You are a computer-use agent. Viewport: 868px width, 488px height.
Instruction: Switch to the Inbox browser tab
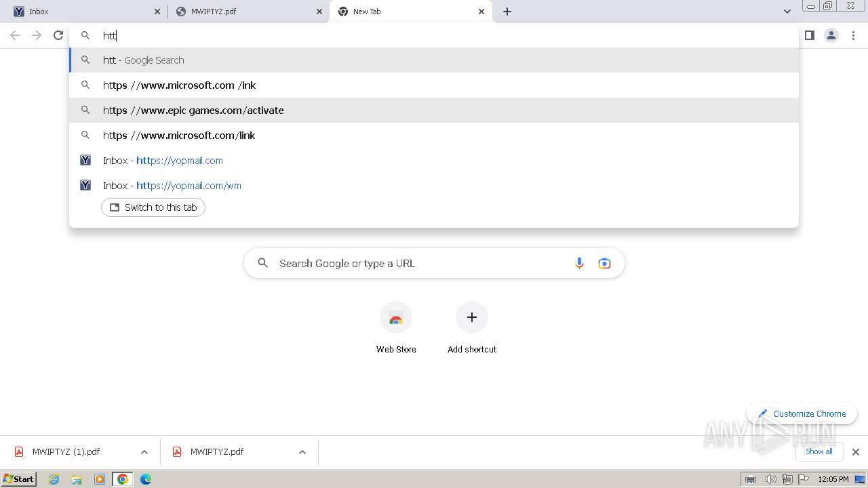[85, 12]
